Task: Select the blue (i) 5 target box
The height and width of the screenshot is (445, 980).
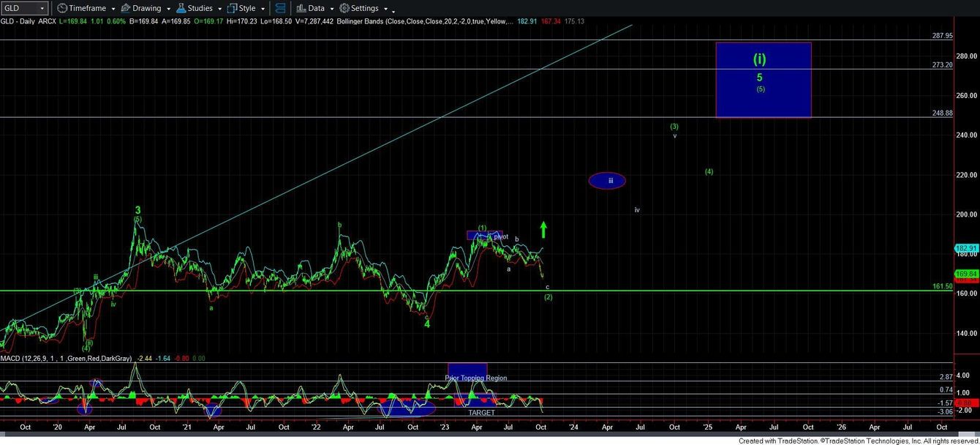Action: [764, 79]
